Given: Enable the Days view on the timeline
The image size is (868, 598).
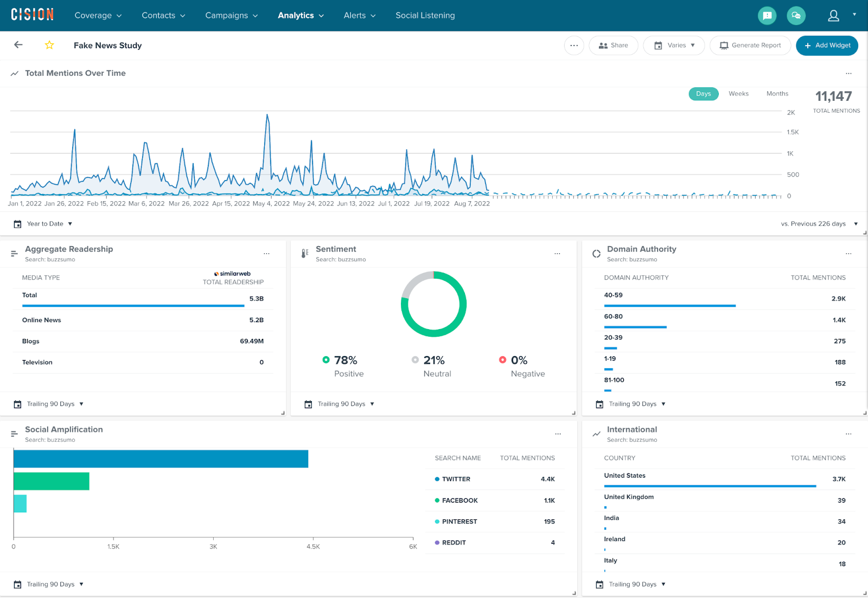Looking at the screenshot, I should (x=703, y=93).
